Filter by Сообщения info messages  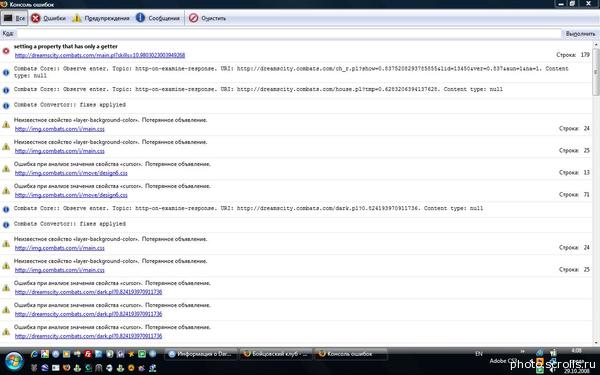tap(158, 18)
